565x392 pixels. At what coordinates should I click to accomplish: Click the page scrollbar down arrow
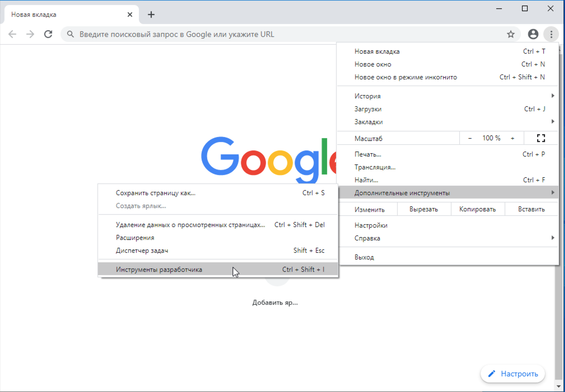pyautogui.click(x=558, y=387)
